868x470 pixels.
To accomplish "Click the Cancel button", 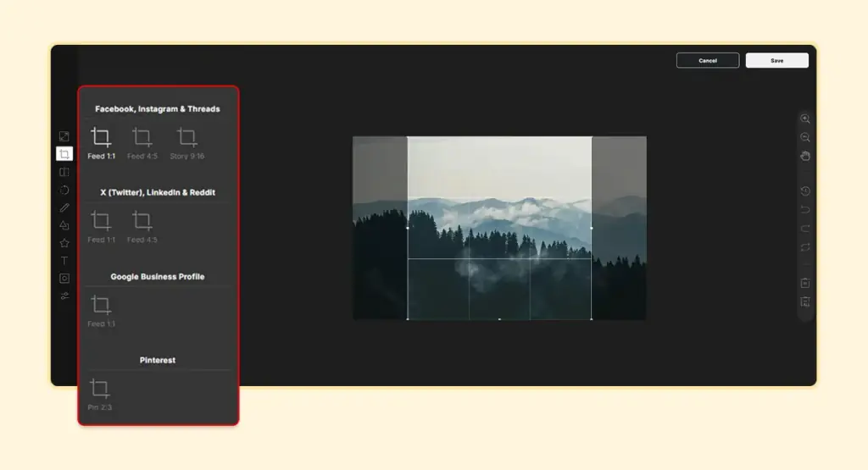I will tap(708, 61).
